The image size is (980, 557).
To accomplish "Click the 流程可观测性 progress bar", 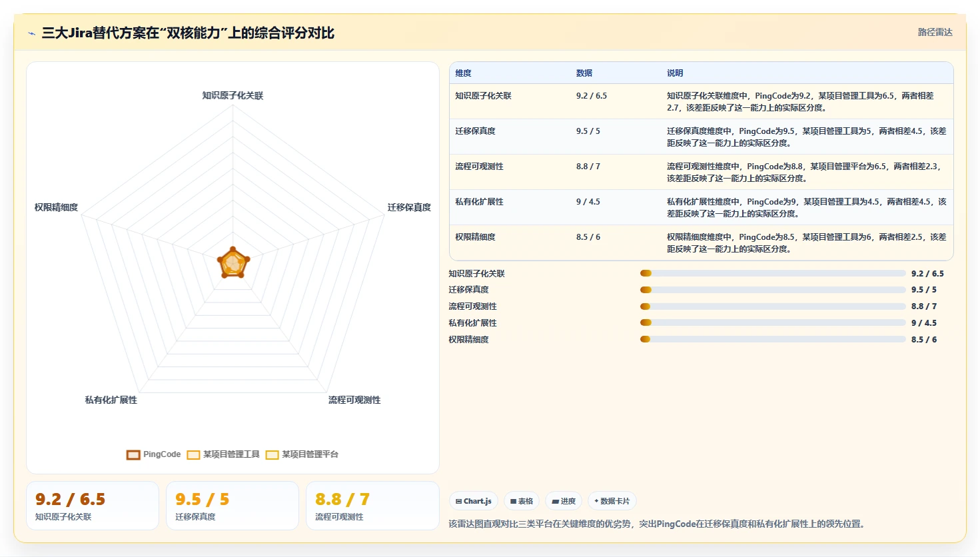I will coord(773,306).
